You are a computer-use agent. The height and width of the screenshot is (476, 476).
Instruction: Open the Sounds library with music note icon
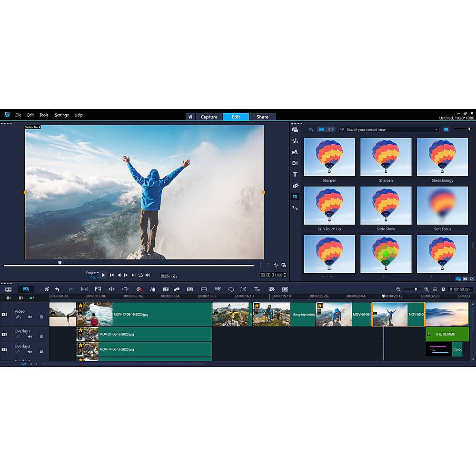pos(295,141)
